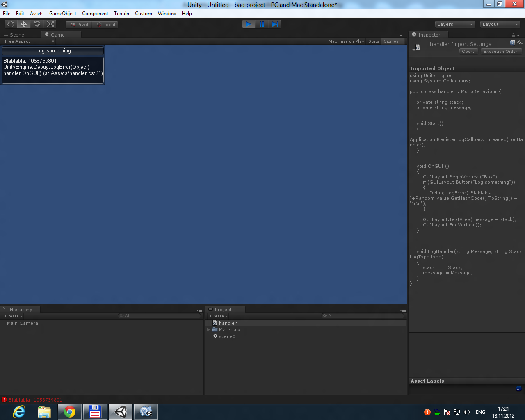This screenshot has height=420, width=525.
Task: Open the Terrain menu
Action: 121,14
